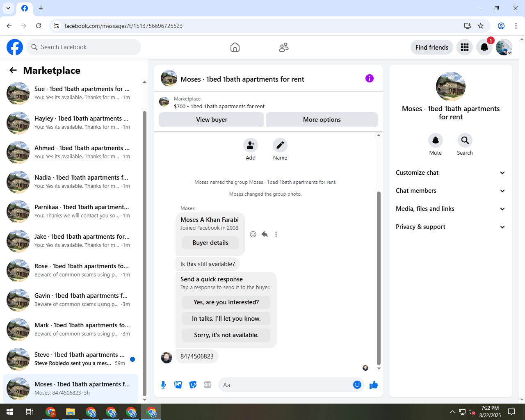Open the notifications bell

[484, 47]
